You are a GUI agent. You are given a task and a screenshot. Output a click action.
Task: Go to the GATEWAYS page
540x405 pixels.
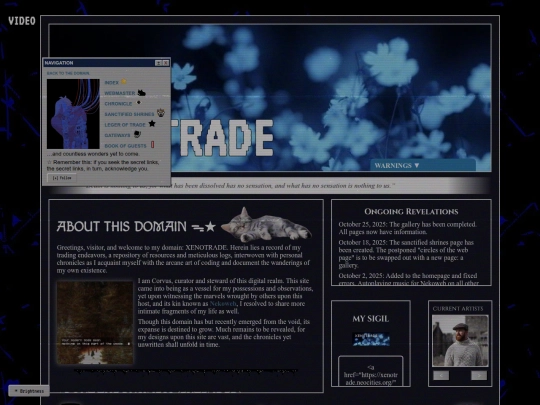point(117,135)
